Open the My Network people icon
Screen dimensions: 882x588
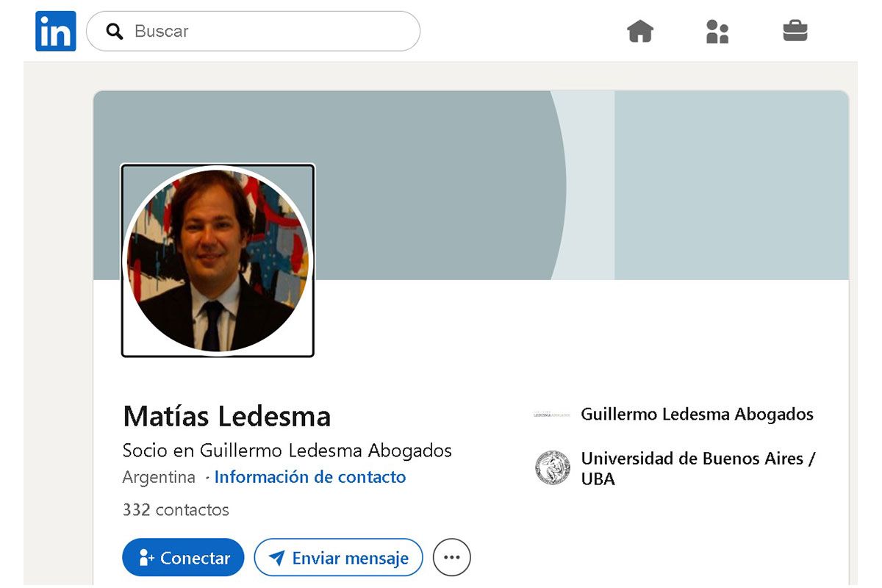[x=717, y=31]
